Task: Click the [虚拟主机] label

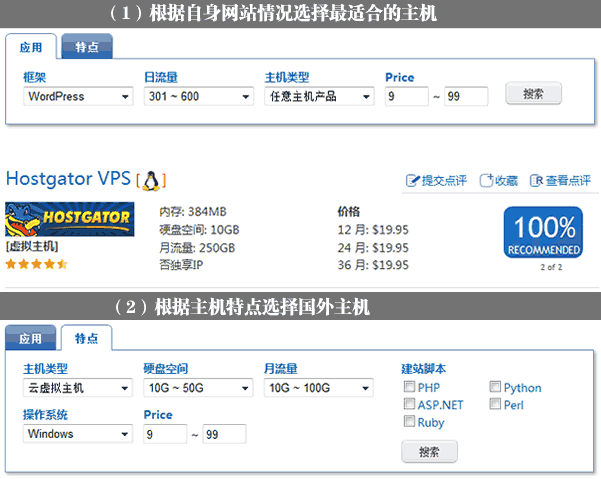Action: (x=32, y=246)
